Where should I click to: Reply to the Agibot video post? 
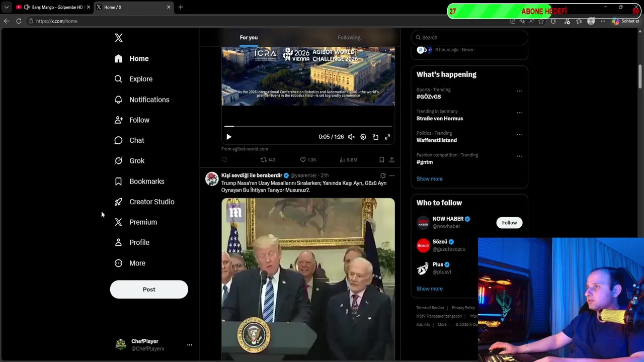pyautogui.click(x=224, y=160)
